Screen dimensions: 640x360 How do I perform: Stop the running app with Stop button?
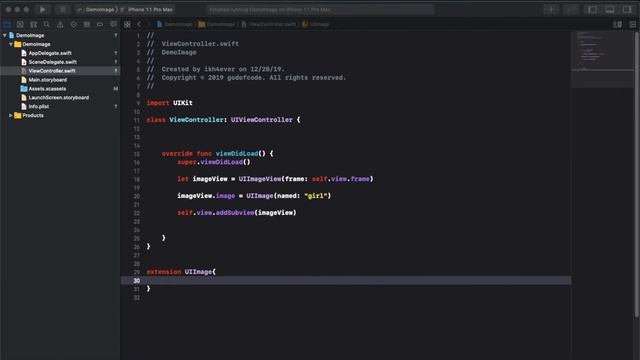tap(62, 9)
